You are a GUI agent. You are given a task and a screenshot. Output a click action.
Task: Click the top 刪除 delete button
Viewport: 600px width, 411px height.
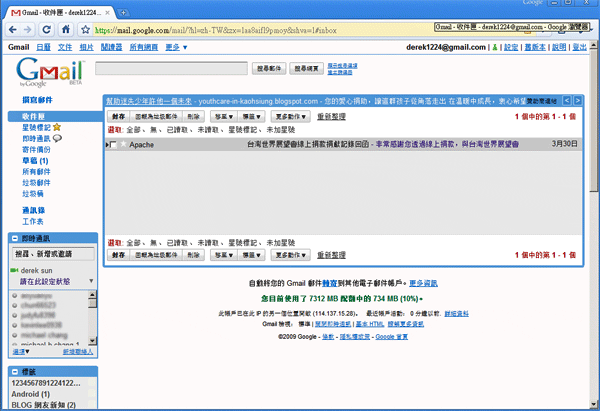[x=194, y=116]
